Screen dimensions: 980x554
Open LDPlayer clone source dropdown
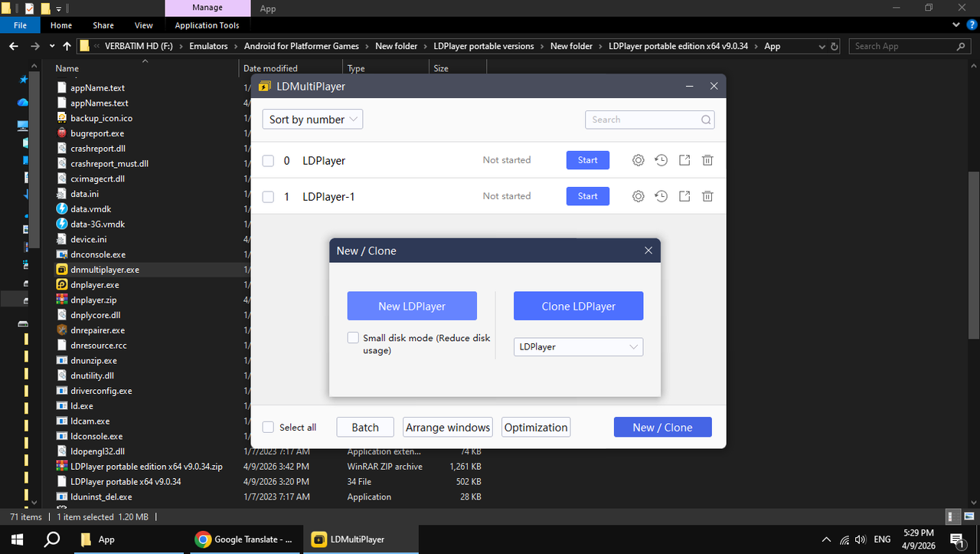point(578,347)
